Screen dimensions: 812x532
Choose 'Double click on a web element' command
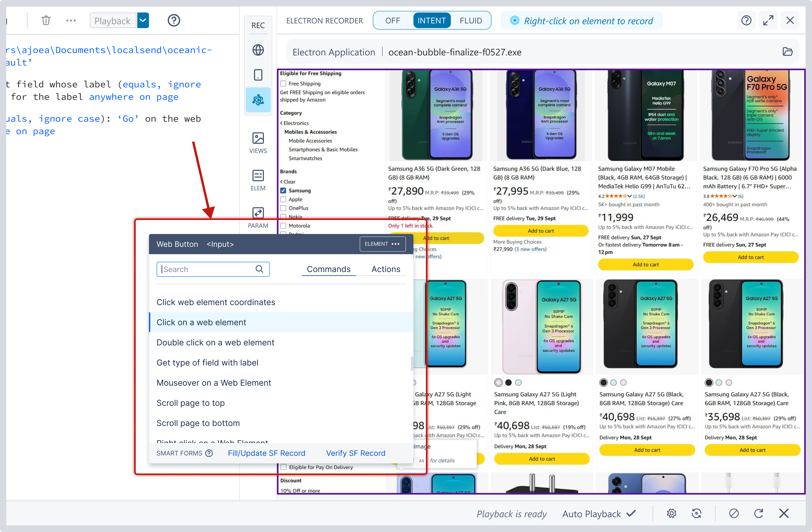click(x=281, y=342)
